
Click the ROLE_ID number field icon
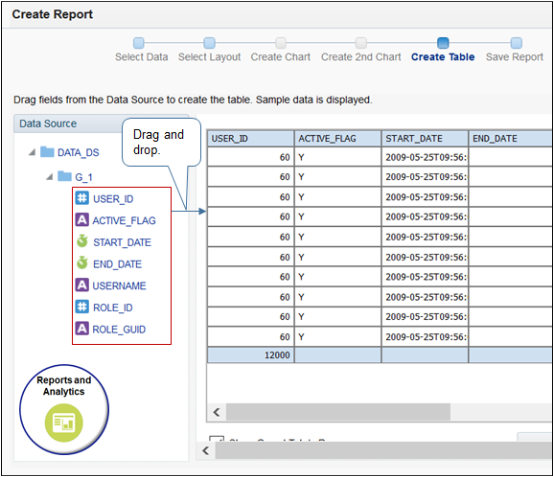tap(82, 307)
